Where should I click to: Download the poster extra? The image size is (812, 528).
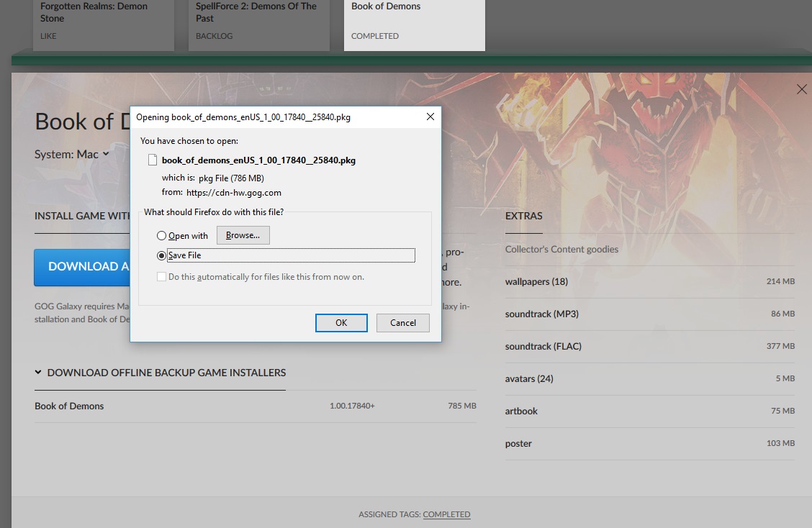[x=650, y=444]
